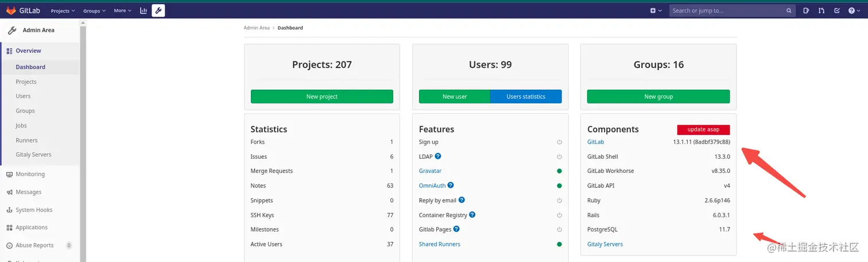
Task: Open the plus create-new dropdown
Action: pos(656,10)
